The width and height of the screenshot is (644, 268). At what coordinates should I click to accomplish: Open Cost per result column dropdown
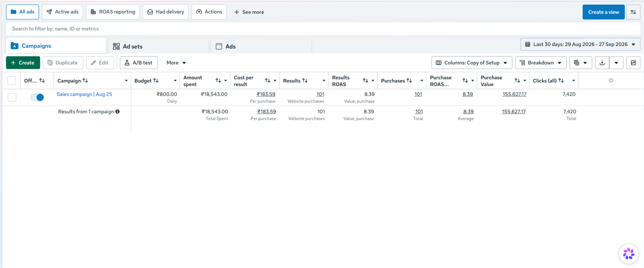coord(275,81)
